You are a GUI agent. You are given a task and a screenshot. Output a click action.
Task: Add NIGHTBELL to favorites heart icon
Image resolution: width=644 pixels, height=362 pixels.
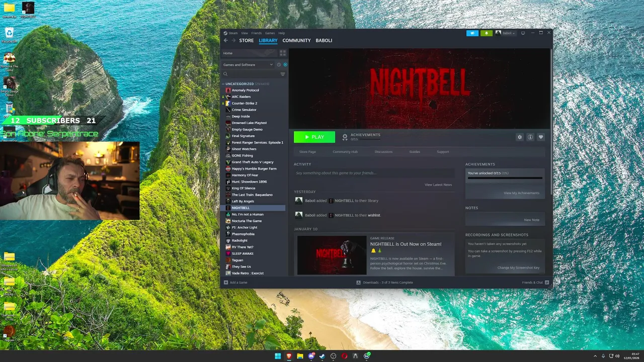point(541,137)
